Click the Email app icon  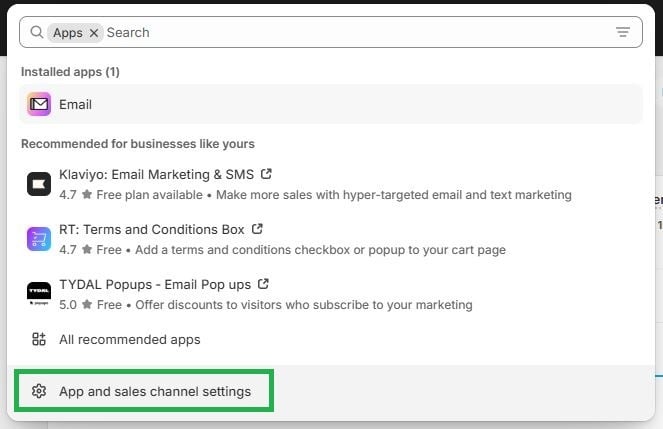click(39, 104)
